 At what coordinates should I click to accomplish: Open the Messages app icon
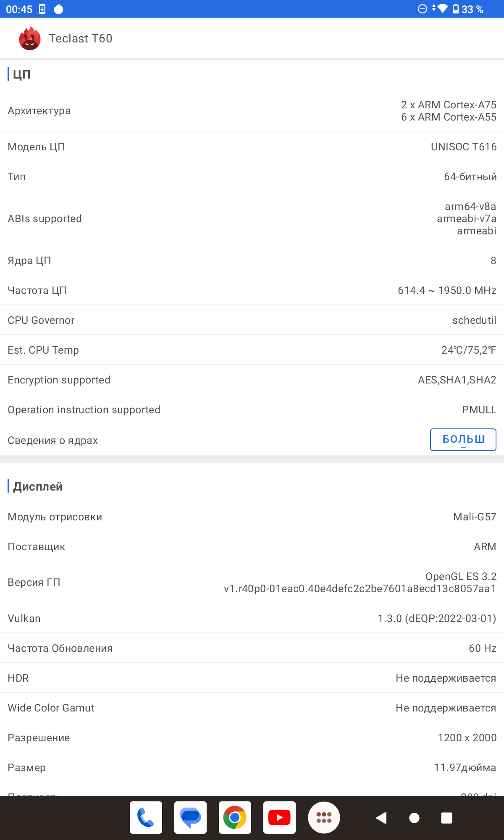pyautogui.click(x=190, y=817)
